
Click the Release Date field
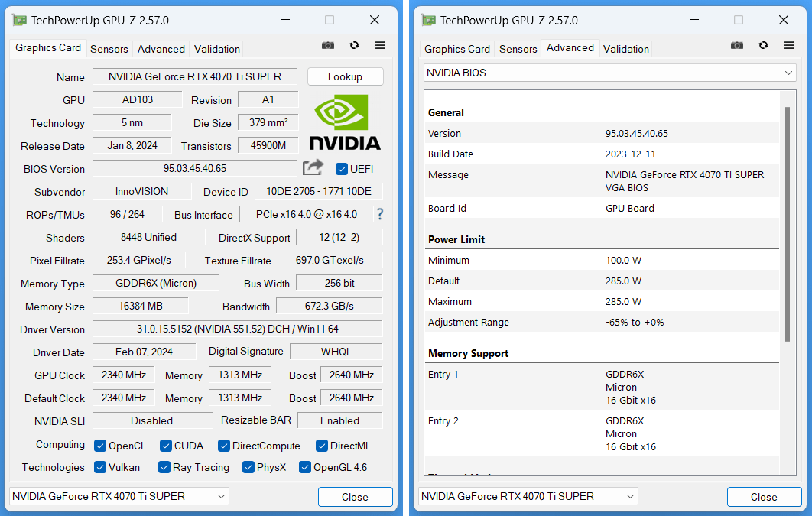tap(132, 145)
